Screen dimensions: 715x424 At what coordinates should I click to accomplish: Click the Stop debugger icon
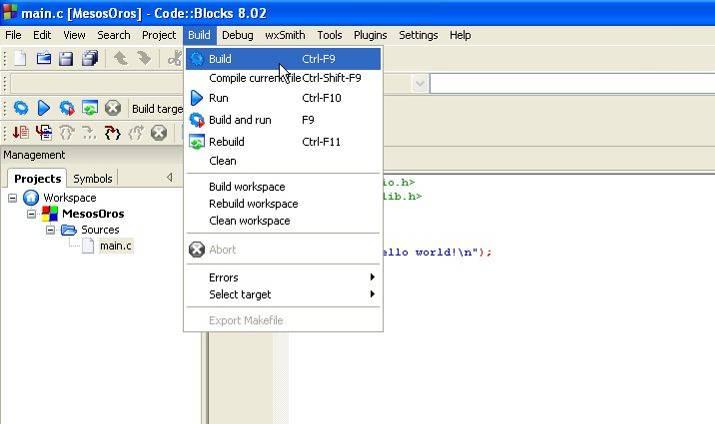159,133
